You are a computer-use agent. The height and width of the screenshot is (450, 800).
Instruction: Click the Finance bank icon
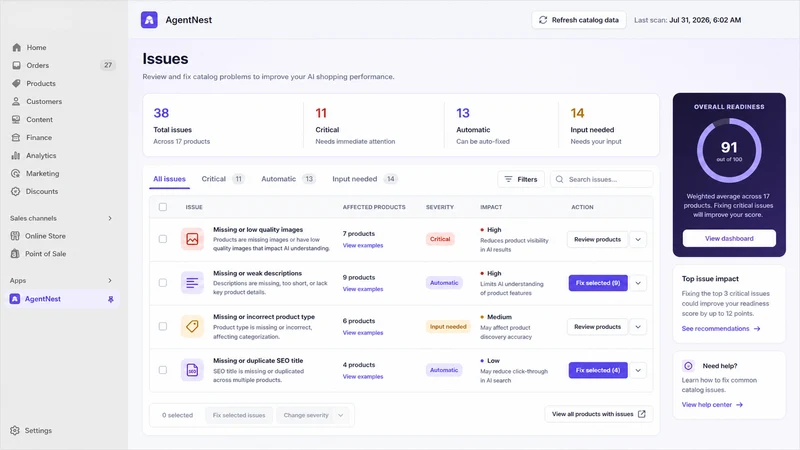(x=16, y=137)
